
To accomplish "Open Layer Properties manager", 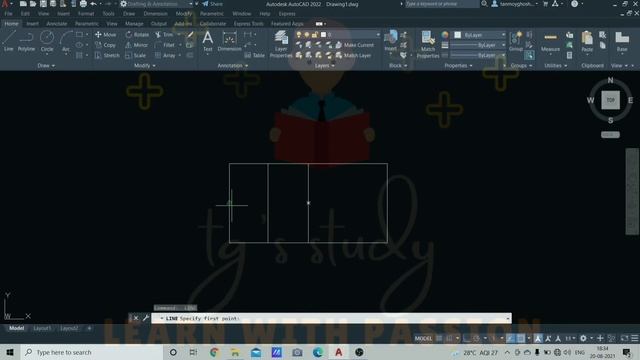I will coord(281,44).
